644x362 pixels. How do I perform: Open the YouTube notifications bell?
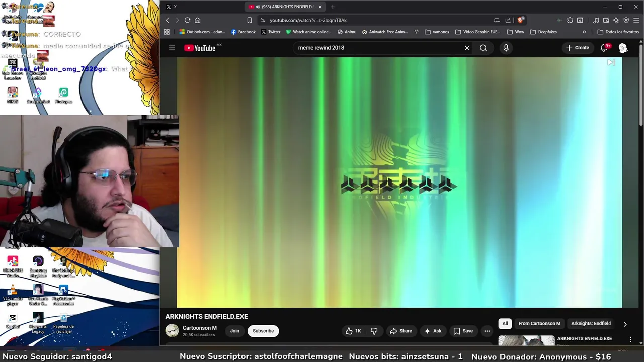pyautogui.click(x=604, y=48)
